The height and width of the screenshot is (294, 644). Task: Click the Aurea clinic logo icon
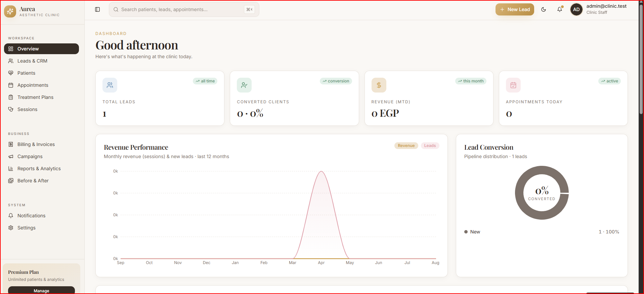coord(10,11)
